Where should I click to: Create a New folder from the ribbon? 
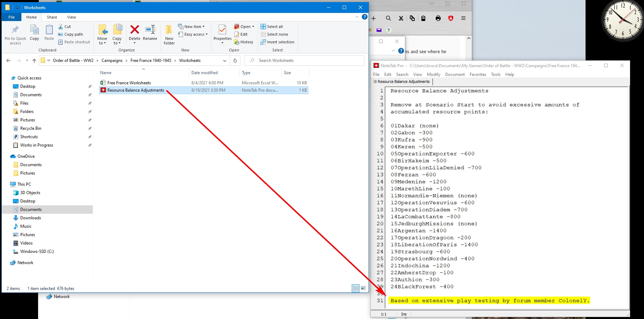(x=169, y=35)
